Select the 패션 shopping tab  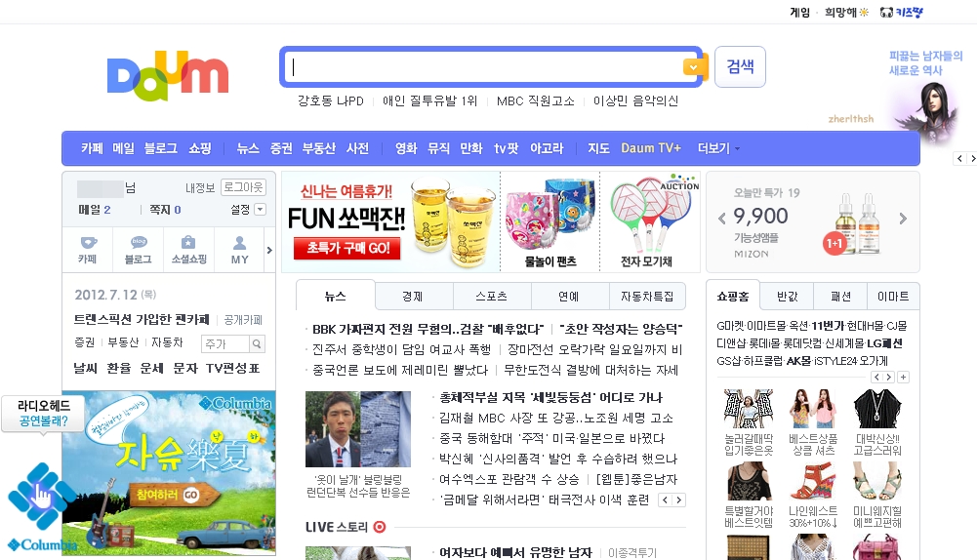click(840, 297)
